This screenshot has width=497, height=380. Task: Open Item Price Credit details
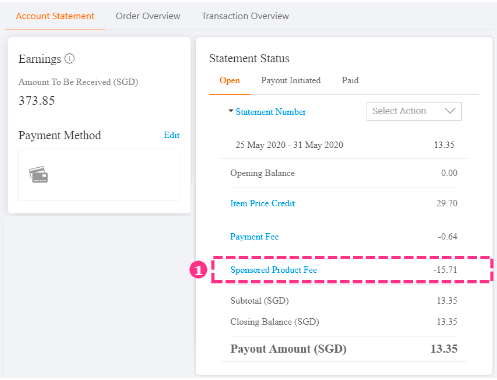[x=263, y=203]
